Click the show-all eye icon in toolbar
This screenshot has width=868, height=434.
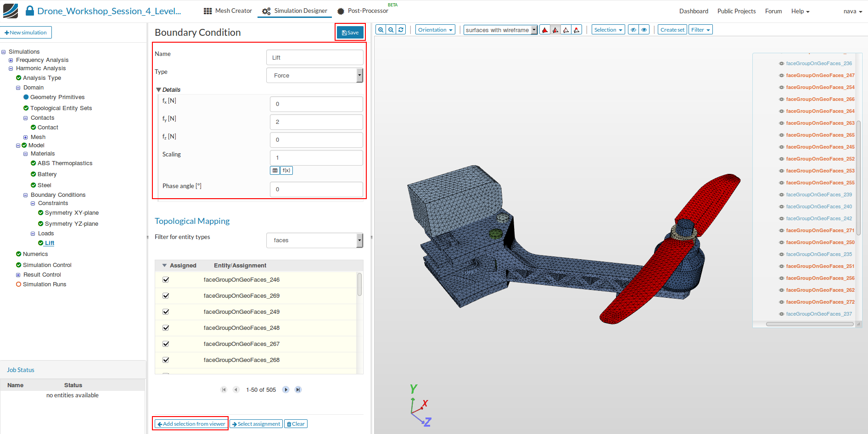(x=644, y=30)
